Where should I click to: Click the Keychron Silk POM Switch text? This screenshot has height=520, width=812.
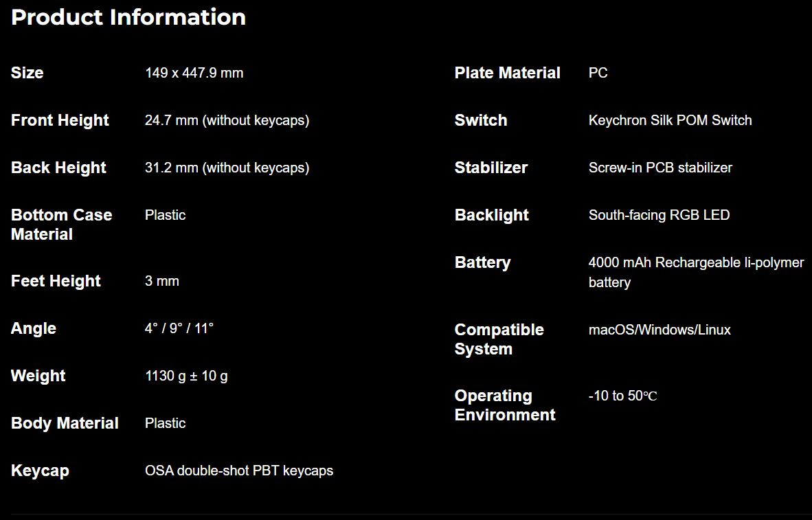670,120
